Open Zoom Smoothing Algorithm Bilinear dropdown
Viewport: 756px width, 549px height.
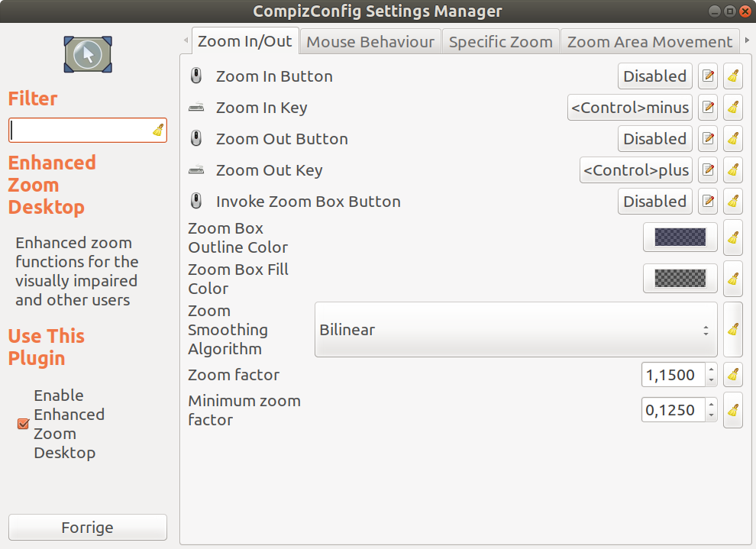coord(516,330)
